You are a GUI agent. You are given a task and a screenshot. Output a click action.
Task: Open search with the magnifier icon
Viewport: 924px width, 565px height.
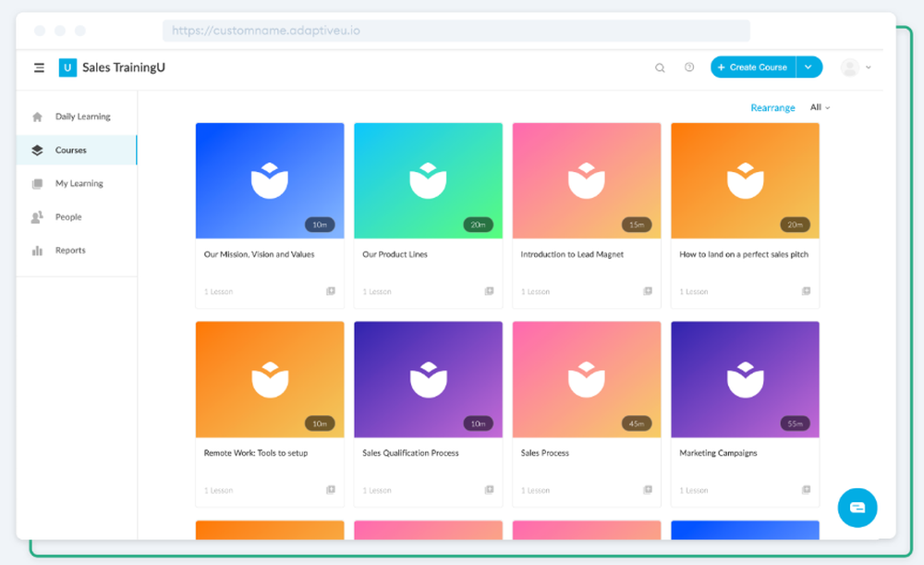[660, 68]
